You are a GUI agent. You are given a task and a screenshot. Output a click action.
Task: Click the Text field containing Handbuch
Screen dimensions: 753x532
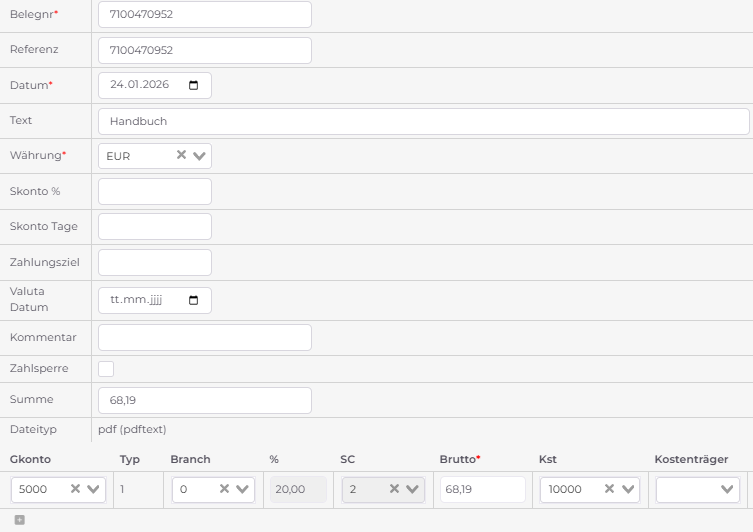[x=423, y=121]
